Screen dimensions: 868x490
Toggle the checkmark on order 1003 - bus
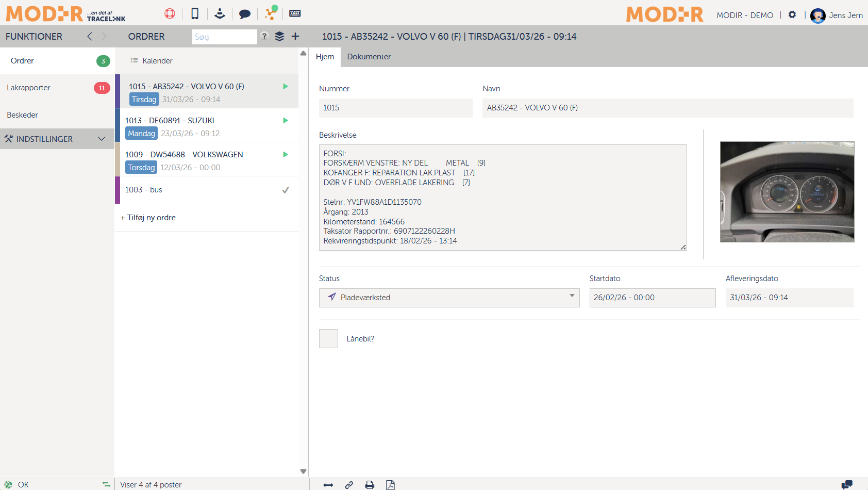coord(286,190)
